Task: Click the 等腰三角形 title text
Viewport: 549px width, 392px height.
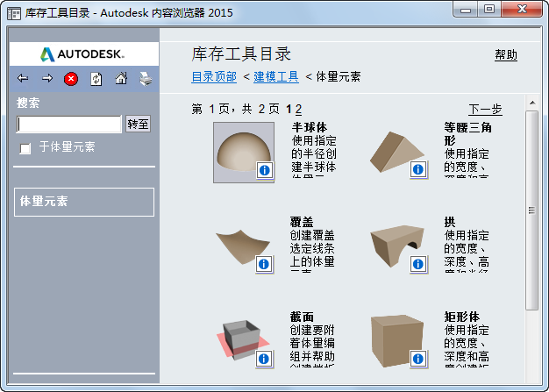Action: coord(467,133)
